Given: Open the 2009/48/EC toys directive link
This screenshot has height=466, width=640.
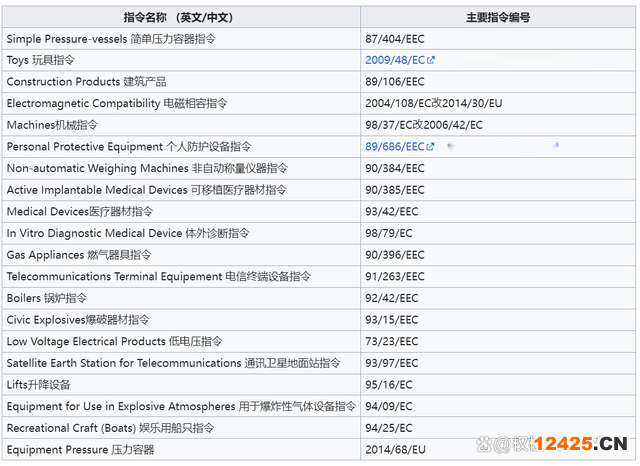Looking at the screenshot, I should [x=395, y=60].
